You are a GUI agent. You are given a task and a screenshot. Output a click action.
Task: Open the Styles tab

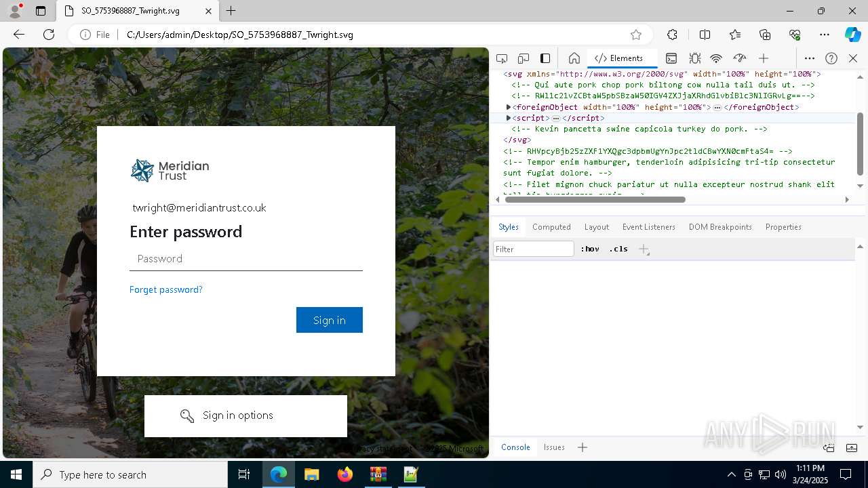[x=509, y=227]
